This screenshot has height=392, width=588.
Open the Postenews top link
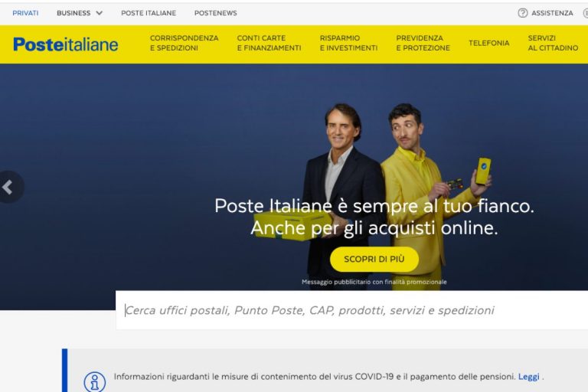pyautogui.click(x=216, y=13)
